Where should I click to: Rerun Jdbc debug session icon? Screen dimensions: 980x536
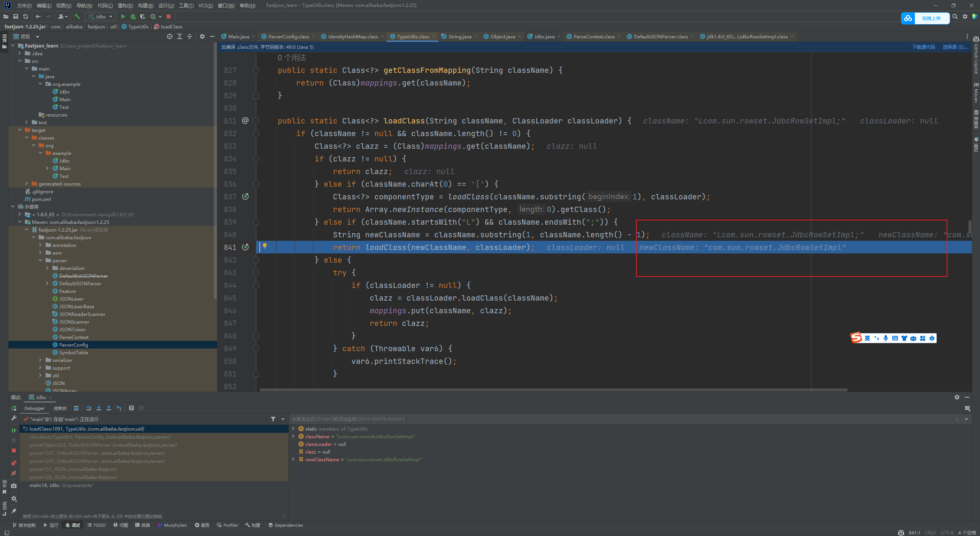(x=14, y=408)
